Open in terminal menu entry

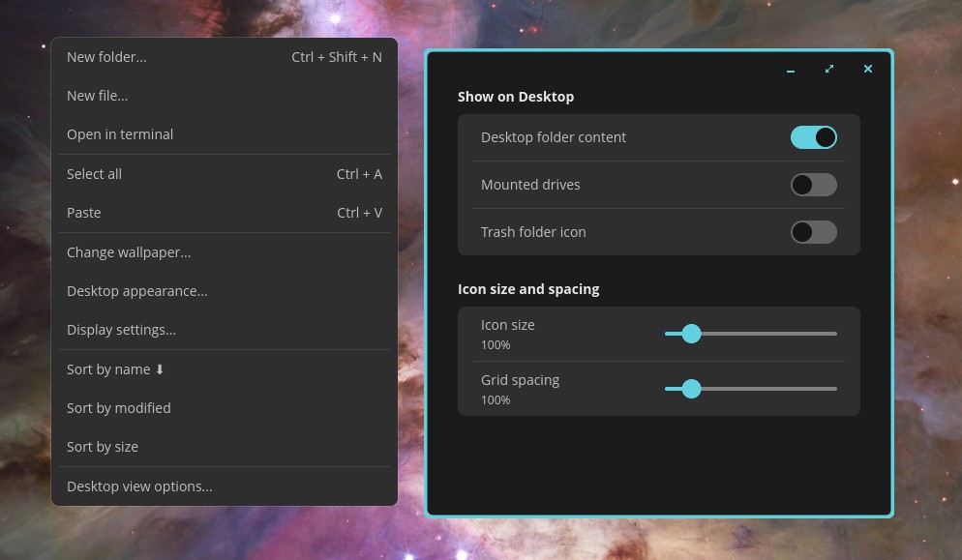coord(225,134)
